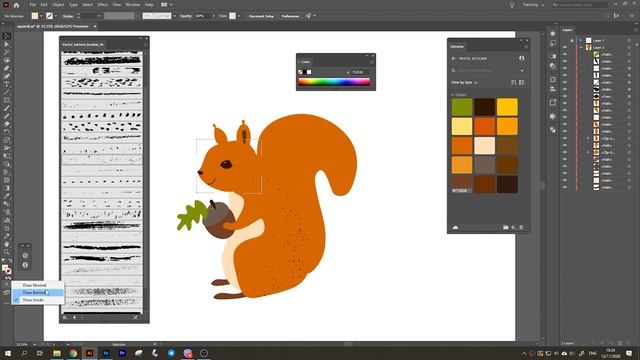
Task: Collapse Layer 2 in the Layers panel
Action: click(581, 47)
